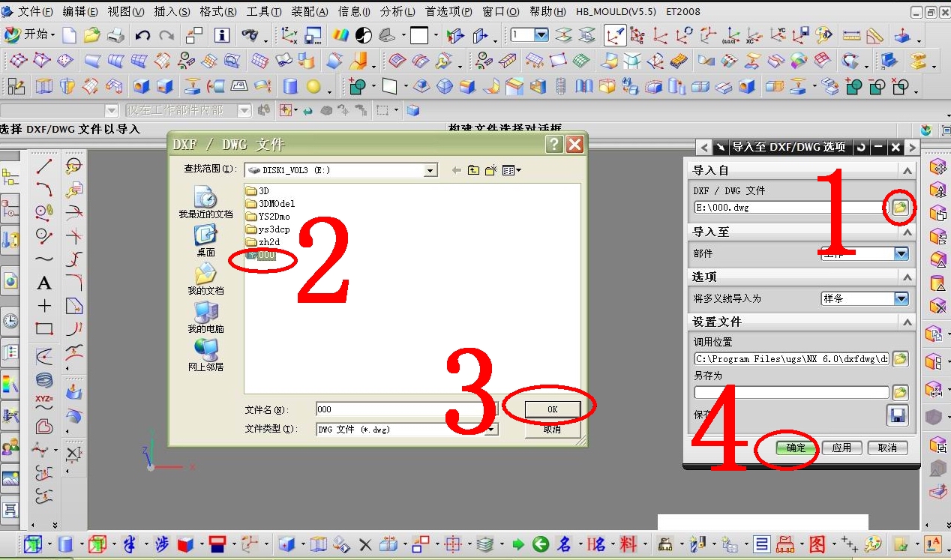Open the 查找范围 drive dropdown
The image size is (951, 560).
pos(430,171)
